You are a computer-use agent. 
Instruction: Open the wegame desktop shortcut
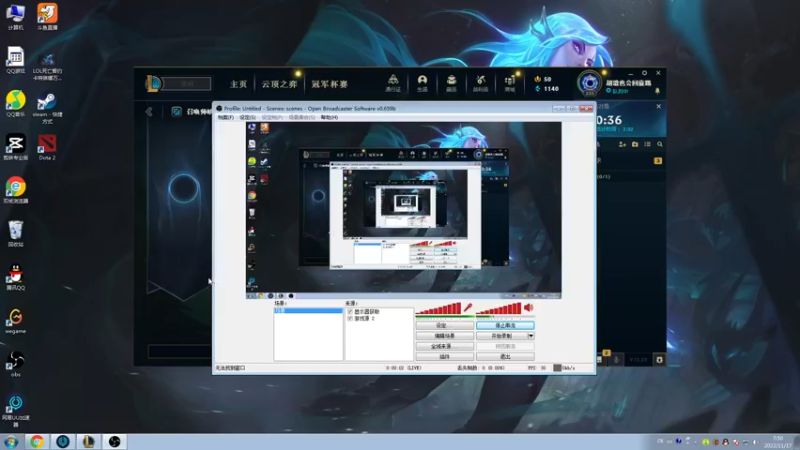[15, 320]
